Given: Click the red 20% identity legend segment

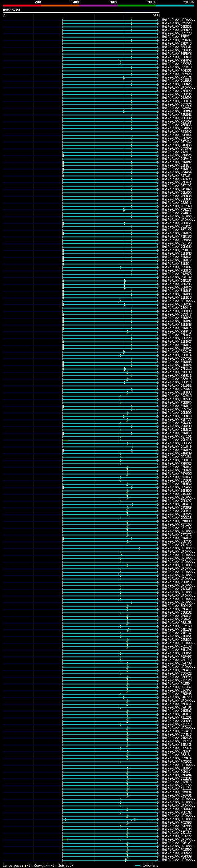Looking at the screenshot, I should (x=22, y=6).
